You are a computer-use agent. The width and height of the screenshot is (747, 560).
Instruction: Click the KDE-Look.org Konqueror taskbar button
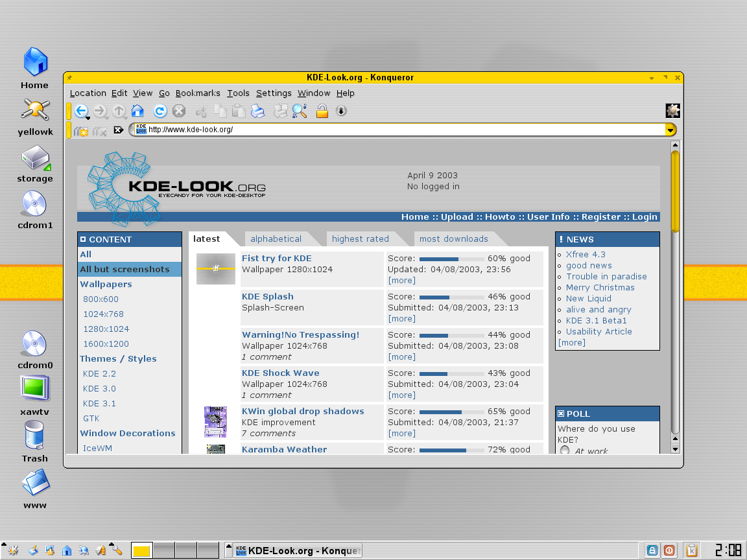click(298, 550)
